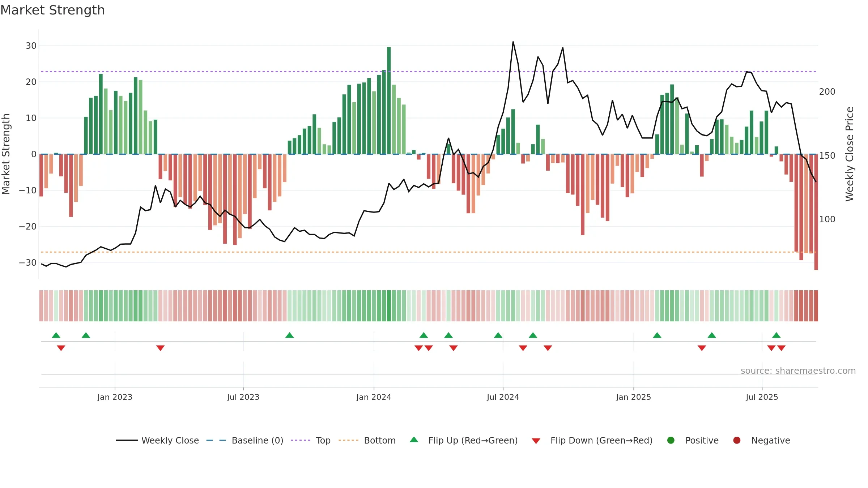Select the very first flip-up marker at chart start

(56, 335)
